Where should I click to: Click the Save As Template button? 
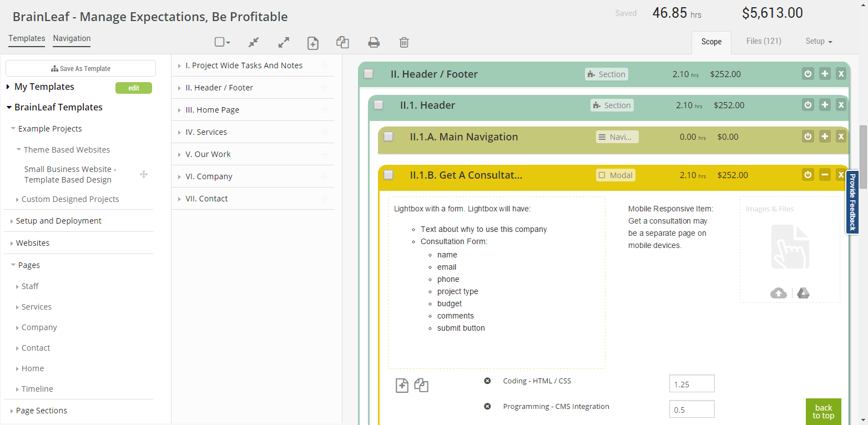80,68
